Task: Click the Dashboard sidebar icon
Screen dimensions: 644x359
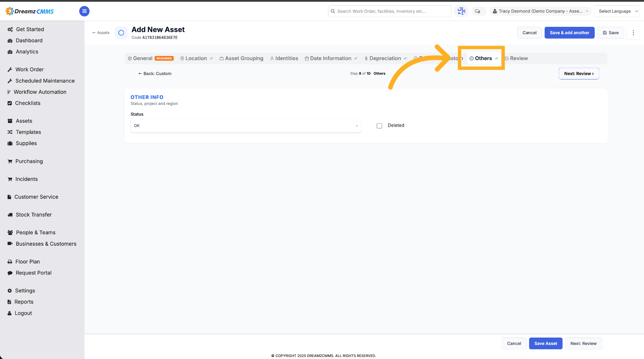Action: click(10, 41)
